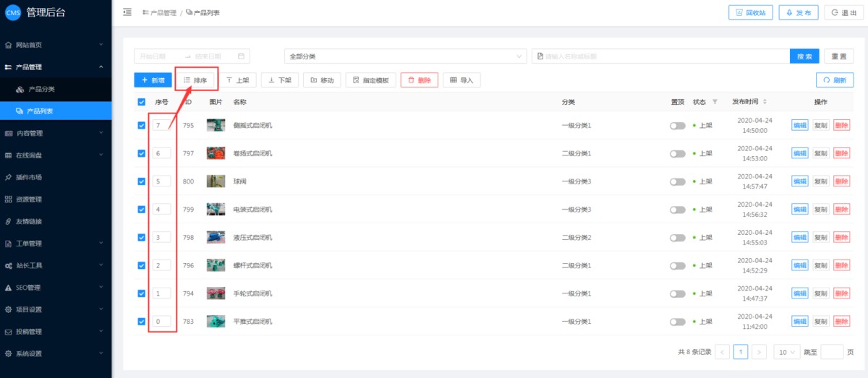868x378 pixels.
Task: Open the 全部分类 category dropdown
Action: (x=405, y=56)
